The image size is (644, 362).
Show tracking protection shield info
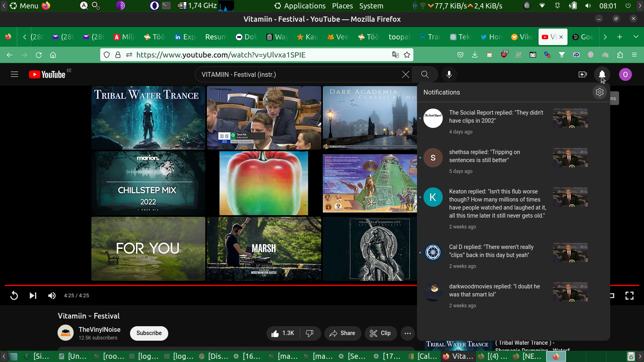107,55
